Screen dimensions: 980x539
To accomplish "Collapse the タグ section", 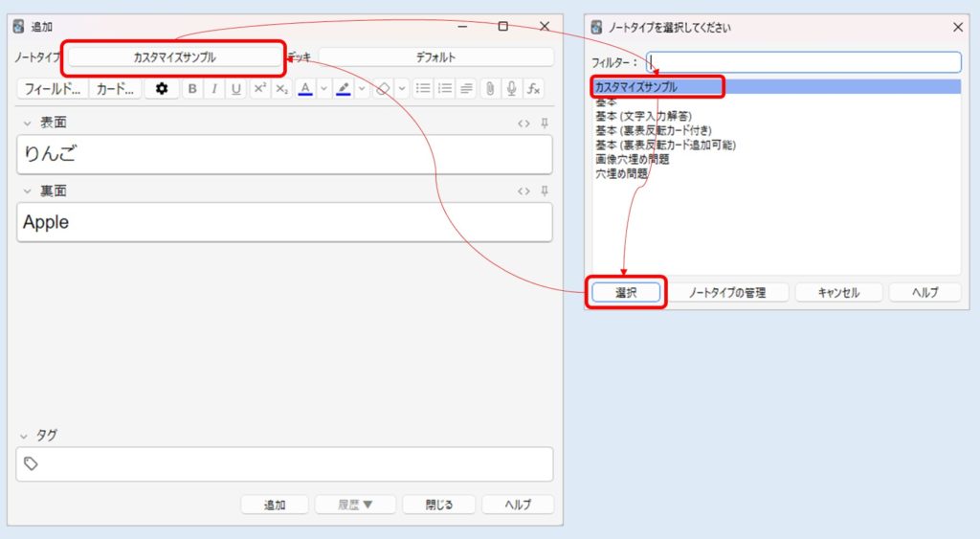I will pyautogui.click(x=24, y=437).
